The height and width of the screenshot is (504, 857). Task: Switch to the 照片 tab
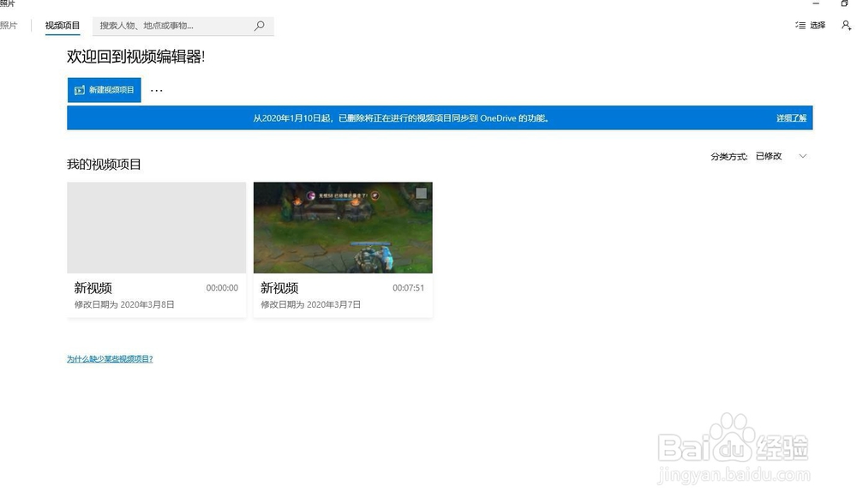coord(9,26)
